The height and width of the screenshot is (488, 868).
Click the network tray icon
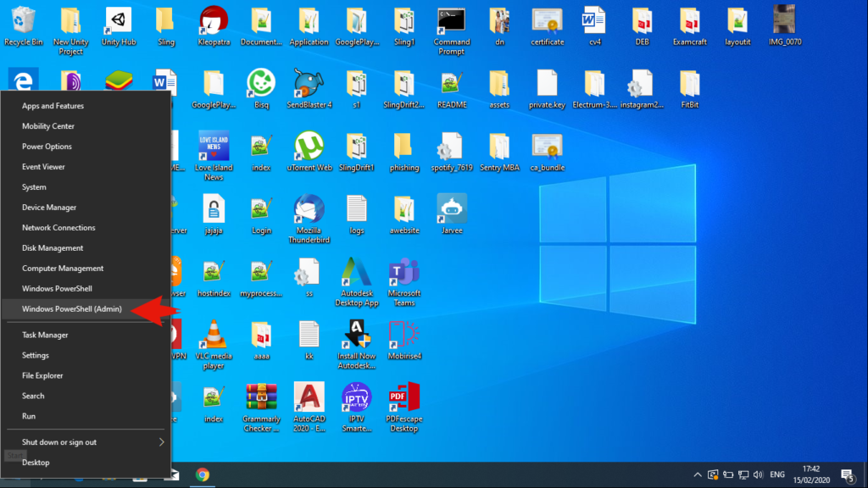click(743, 474)
